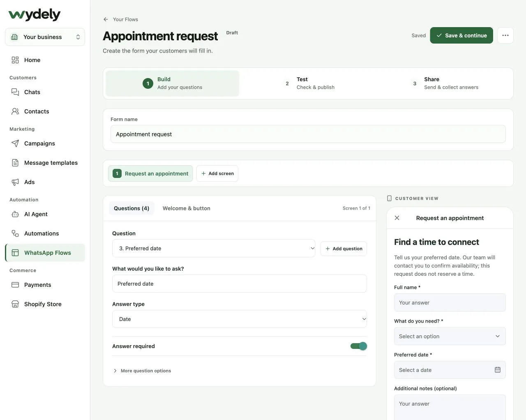Screen dimensions: 526x420
Task: Go to Automations
Action: tap(45, 233)
